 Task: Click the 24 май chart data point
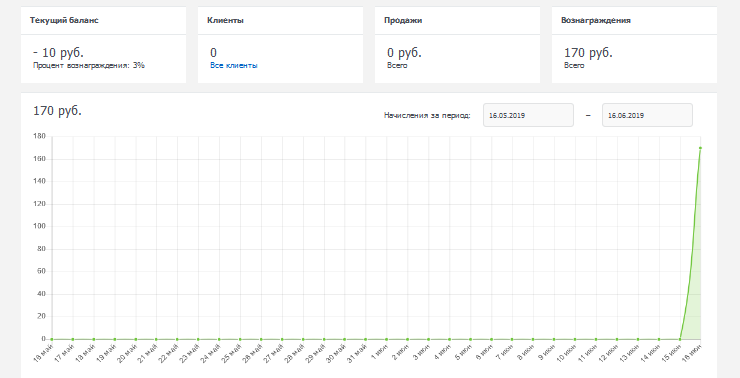[219, 339]
